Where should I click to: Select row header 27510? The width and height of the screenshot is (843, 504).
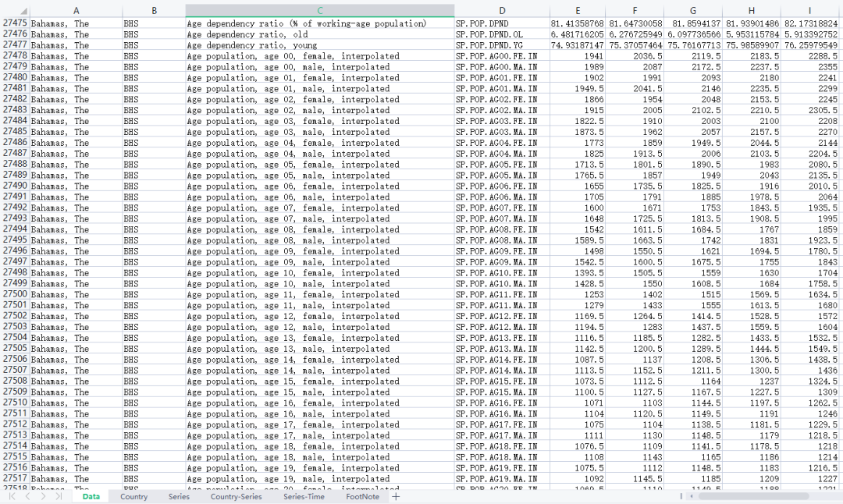(15, 403)
